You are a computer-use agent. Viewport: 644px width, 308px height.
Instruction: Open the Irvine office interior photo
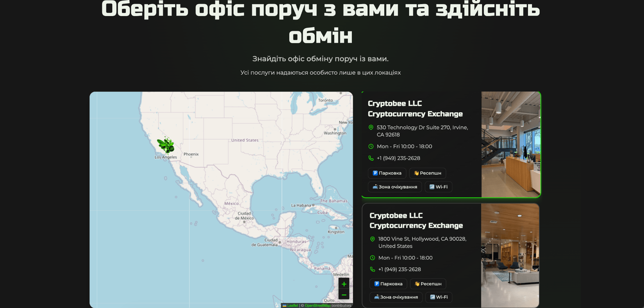click(x=511, y=145)
